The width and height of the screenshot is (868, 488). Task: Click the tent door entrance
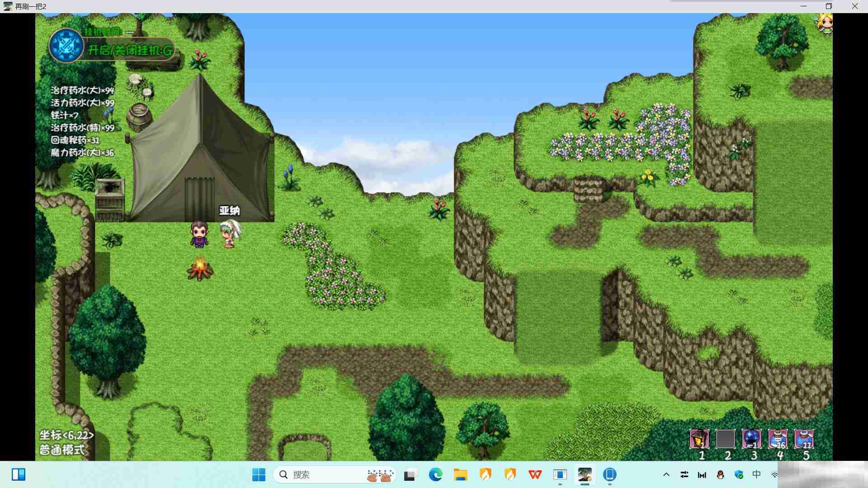199,199
